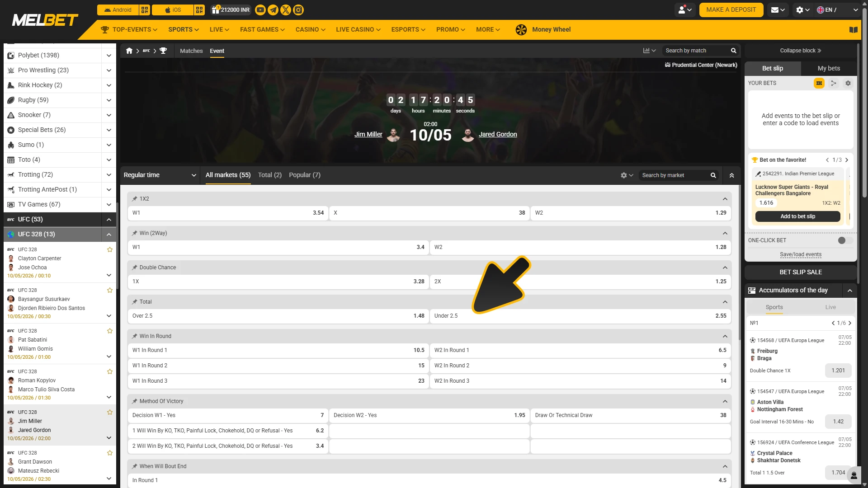Open the betting guide book icon
Screen dimensions: 868x488
[853, 30]
